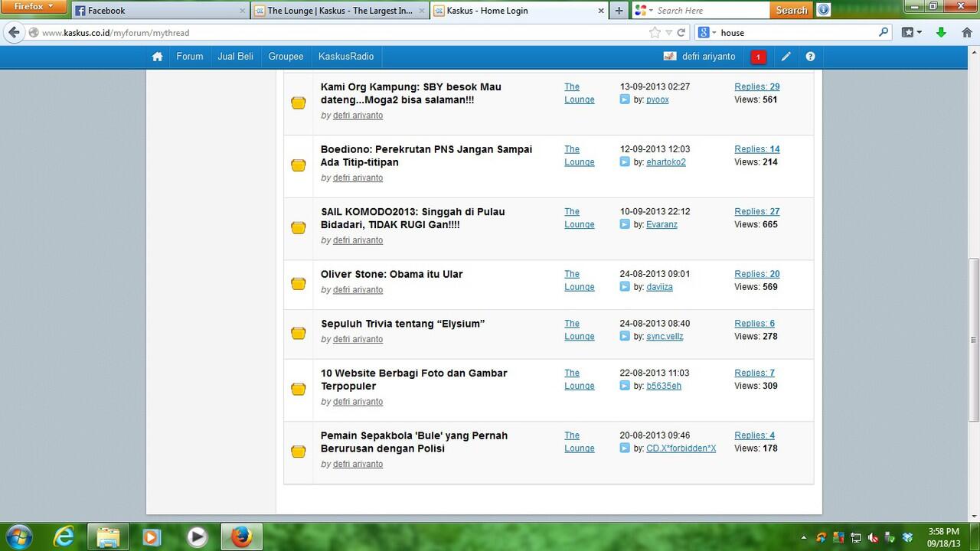Screen dimensions: 980x551
Task: Expand the Firefox menu dropdown
Action: (34, 7)
